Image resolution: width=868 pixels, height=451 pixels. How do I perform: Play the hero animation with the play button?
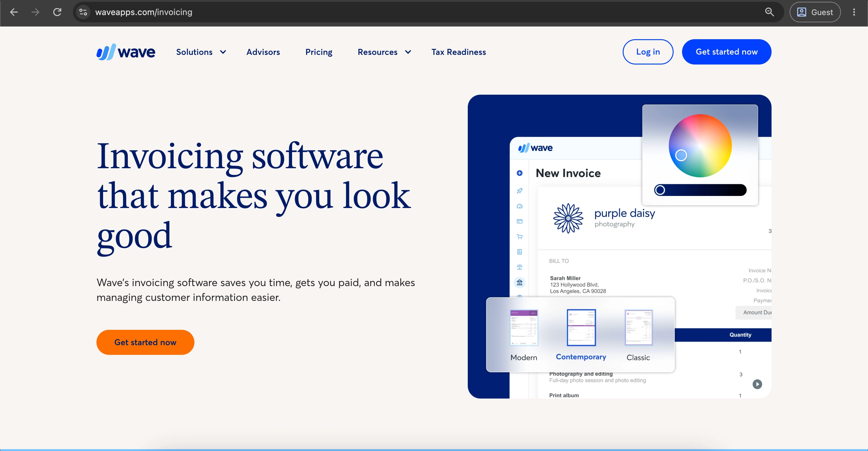(757, 384)
